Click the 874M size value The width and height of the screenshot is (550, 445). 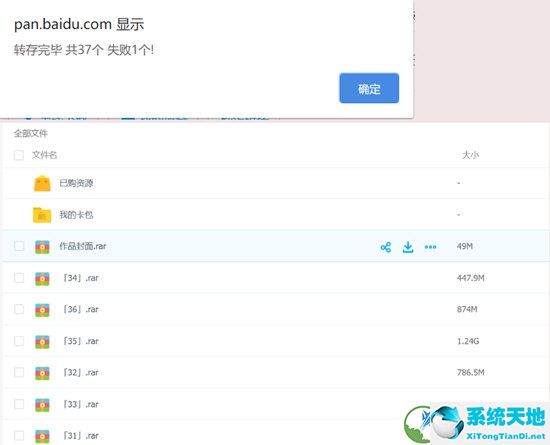coord(467,309)
